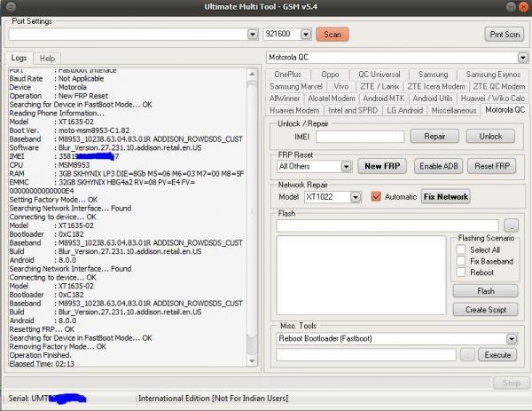Click the Misc. Tools parameter field

tap(366, 355)
